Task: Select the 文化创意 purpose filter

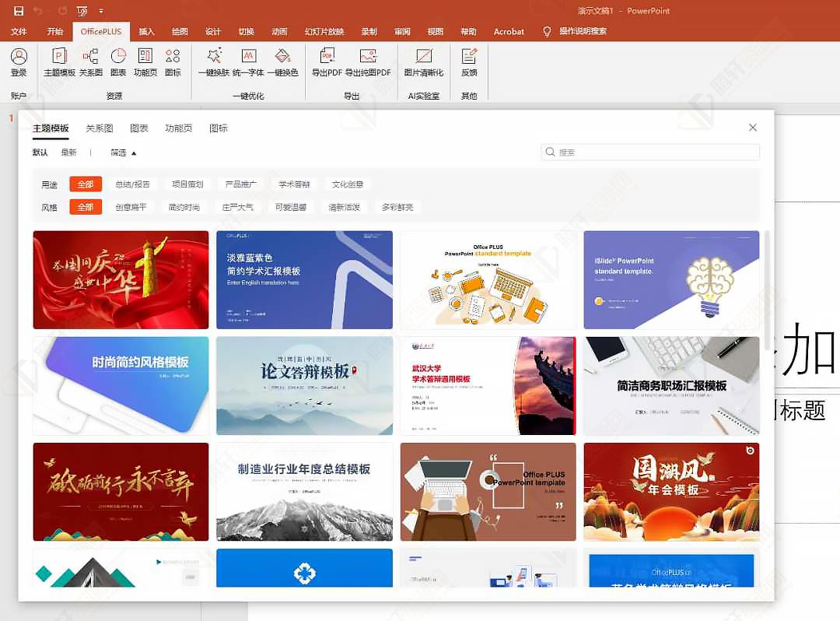Action: (347, 184)
